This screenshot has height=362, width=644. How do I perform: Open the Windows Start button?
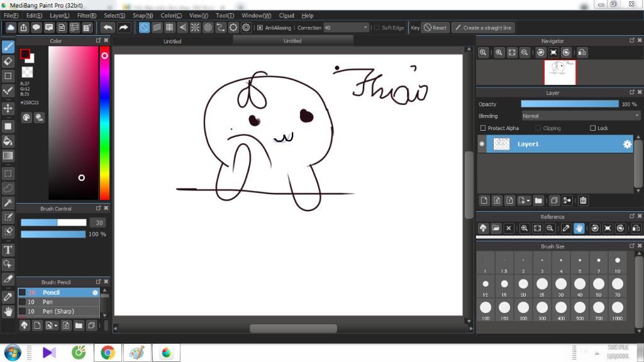[x=13, y=353]
